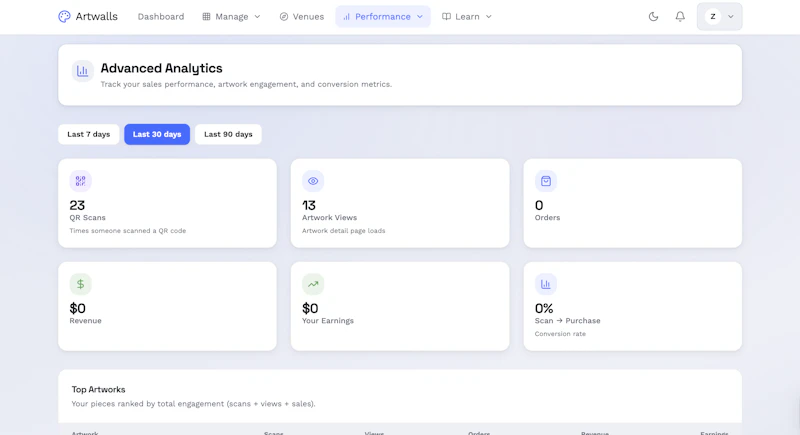Click the 23 QR Scans value
Viewport: 800px width, 435px height.
click(x=77, y=205)
